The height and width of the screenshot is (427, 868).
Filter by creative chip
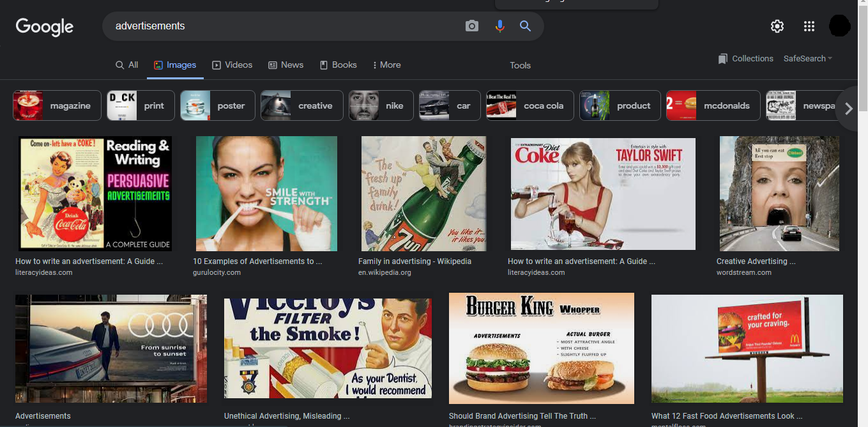[x=302, y=105]
